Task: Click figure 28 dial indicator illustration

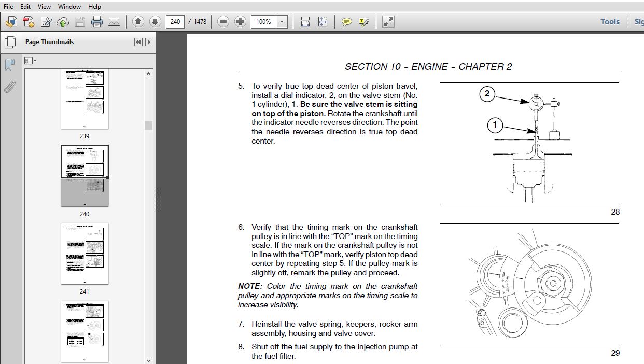Action: (529, 144)
